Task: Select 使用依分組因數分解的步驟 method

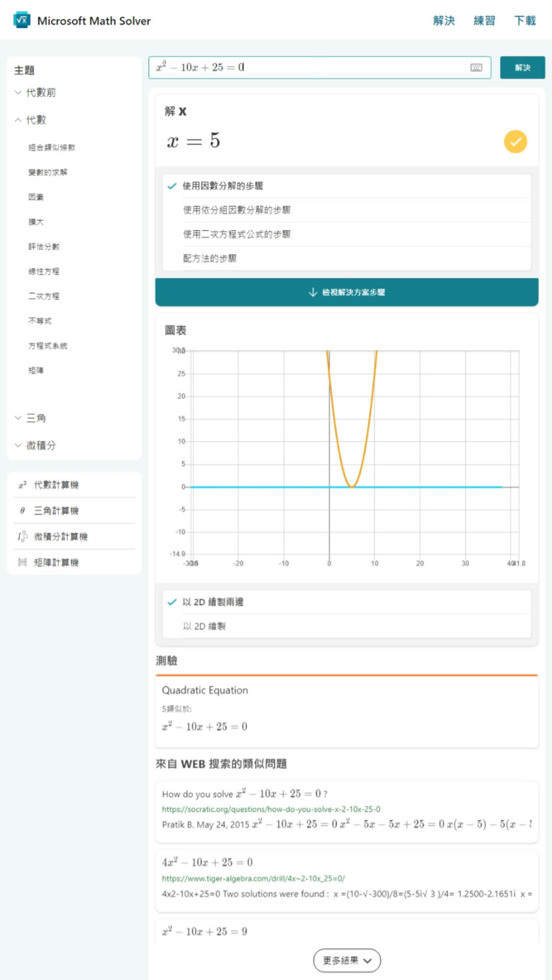Action: point(346,210)
